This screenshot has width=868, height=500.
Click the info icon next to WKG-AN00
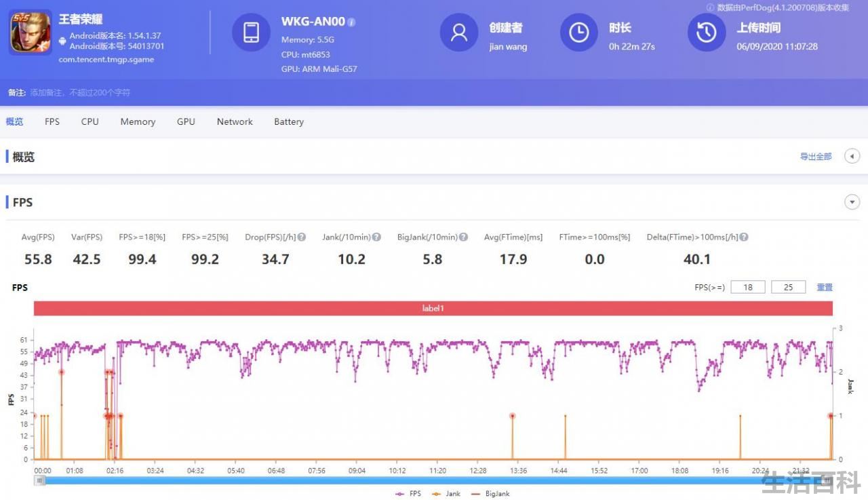tap(351, 22)
